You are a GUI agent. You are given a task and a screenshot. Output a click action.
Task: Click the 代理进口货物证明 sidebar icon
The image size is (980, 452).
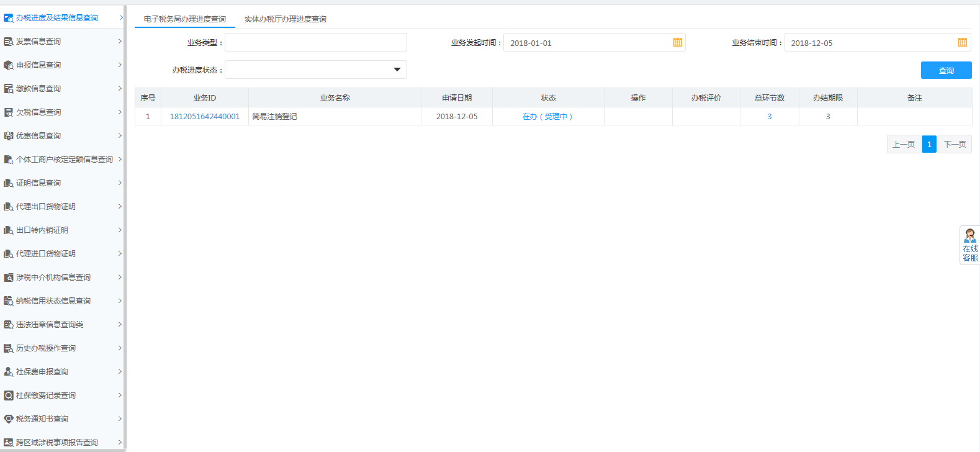click(9, 254)
